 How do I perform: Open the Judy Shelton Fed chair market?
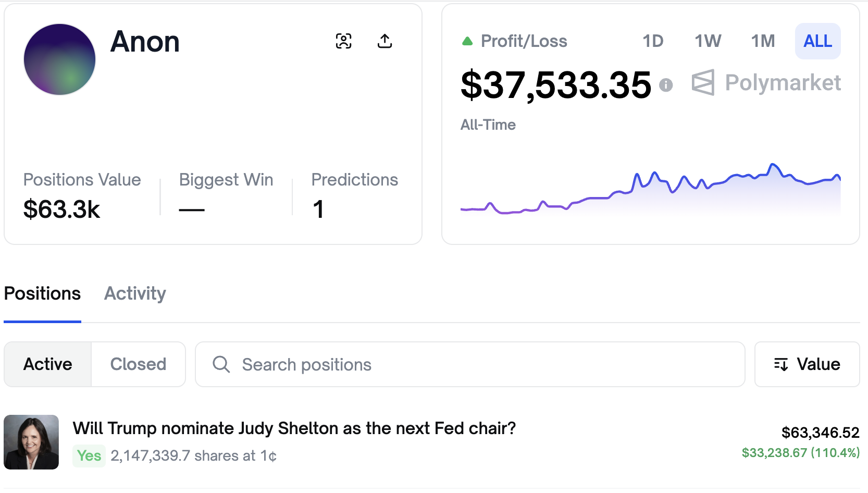click(294, 428)
